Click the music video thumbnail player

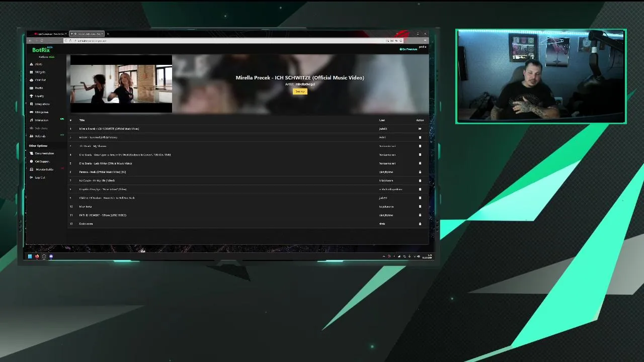click(x=121, y=83)
